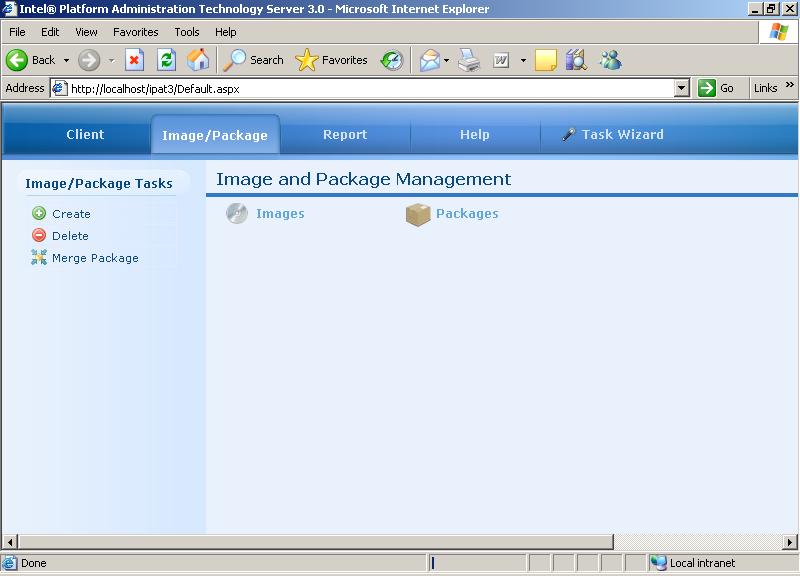This screenshot has height=576, width=800.
Task: Click the red Delete icon in the sidebar
Action: coord(39,235)
